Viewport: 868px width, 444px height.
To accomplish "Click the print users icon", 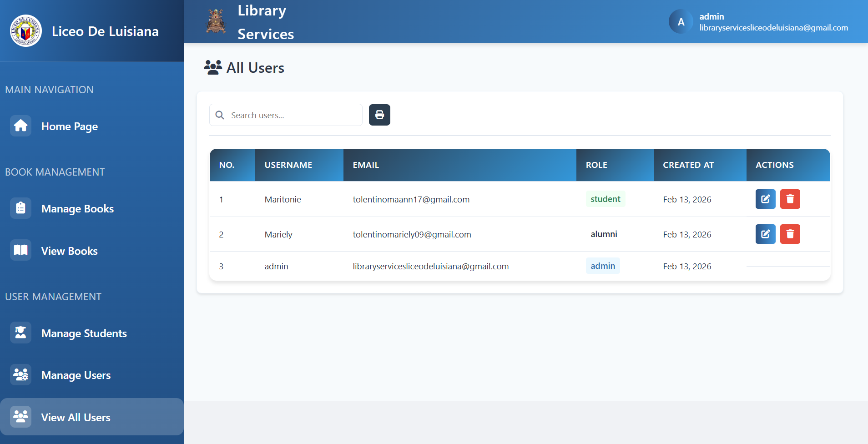I will coord(379,115).
